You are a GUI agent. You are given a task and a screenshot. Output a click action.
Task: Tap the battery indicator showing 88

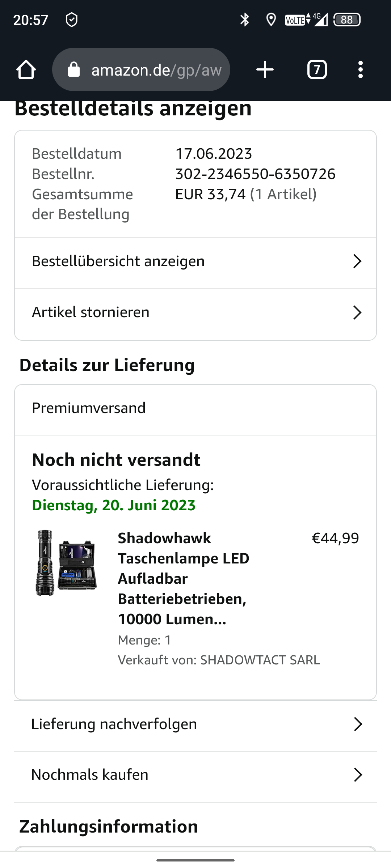[347, 20]
